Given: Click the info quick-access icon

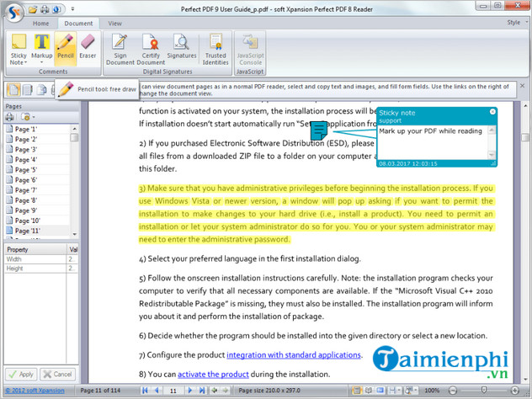Looking at the screenshot, I should (x=56, y=9).
